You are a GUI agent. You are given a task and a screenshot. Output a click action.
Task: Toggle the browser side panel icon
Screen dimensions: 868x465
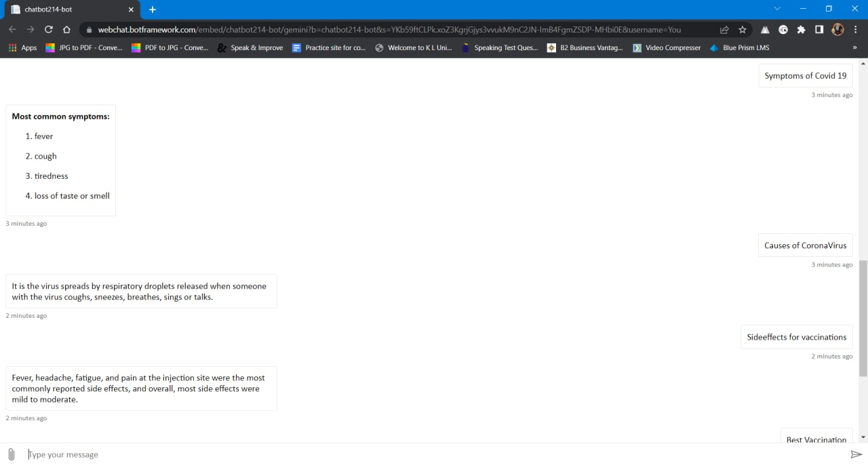tap(819, 30)
